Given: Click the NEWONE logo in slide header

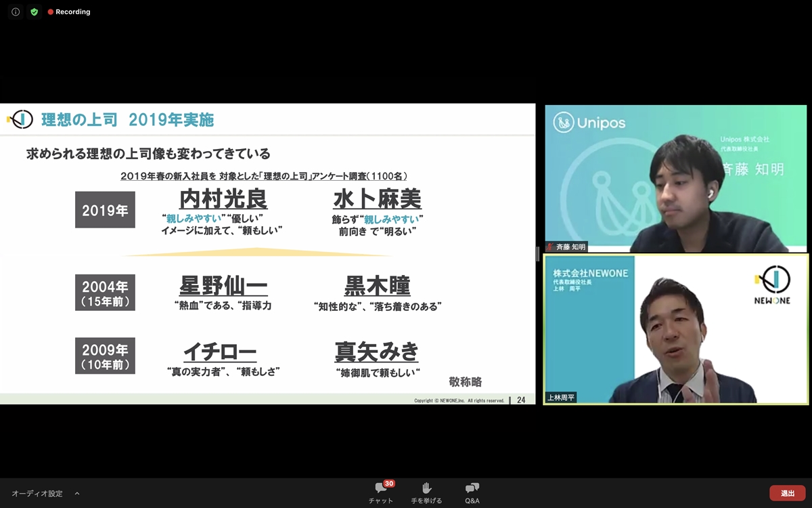Looking at the screenshot, I should [x=20, y=120].
